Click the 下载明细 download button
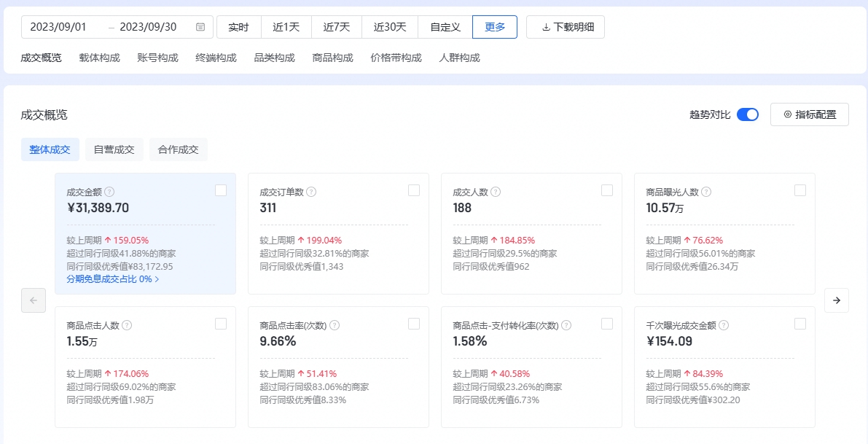Viewport: 868px width, 444px height. (x=566, y=27)
